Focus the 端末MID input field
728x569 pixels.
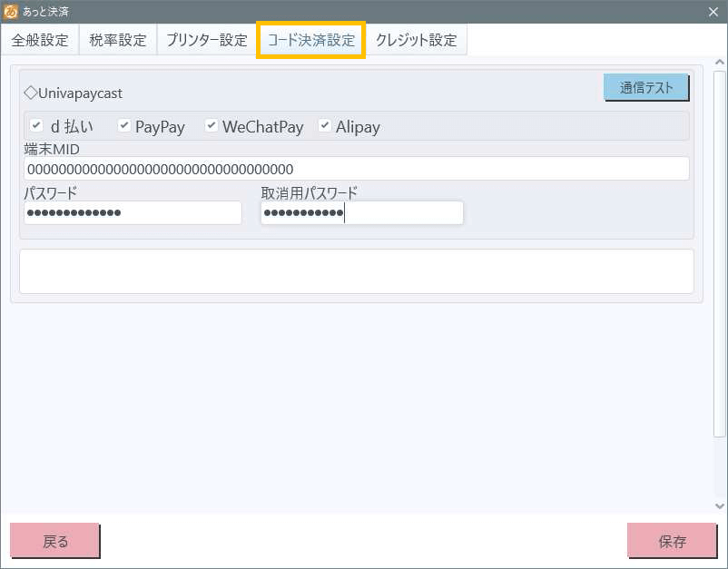point(356,169)
